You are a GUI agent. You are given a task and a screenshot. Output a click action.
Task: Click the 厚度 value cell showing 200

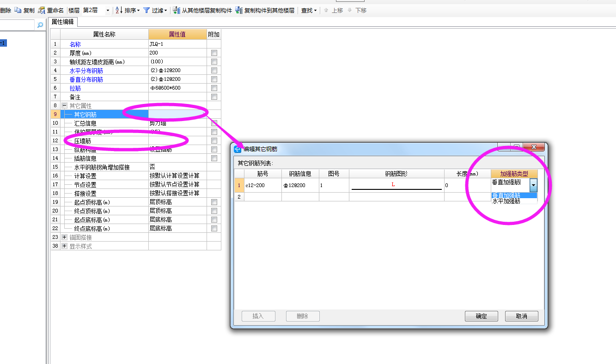point(177,53)
